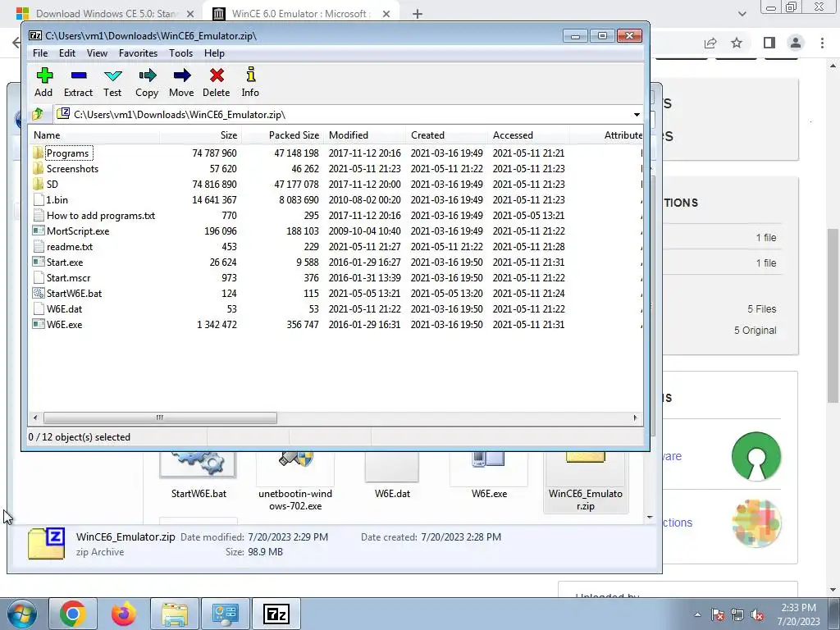Select Start.exe in the archive
The width and height of the screenshot is (840, 630).
pyautogui.click(x=65, y=262)
